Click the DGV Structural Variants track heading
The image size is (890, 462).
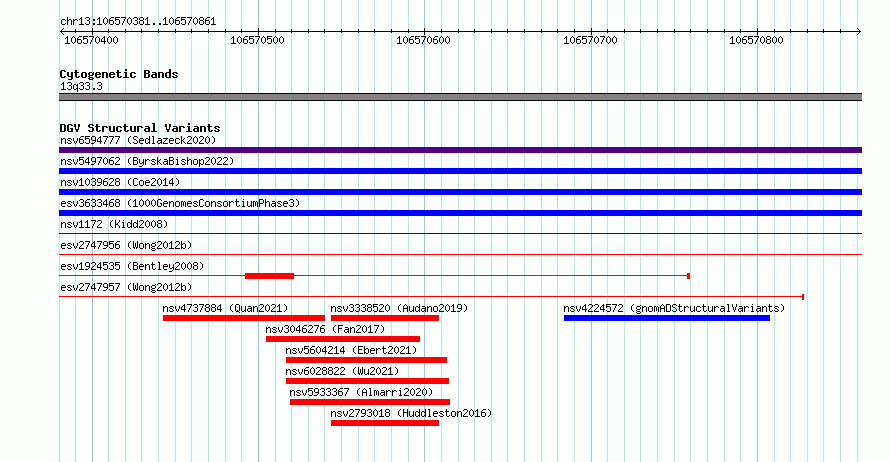pos(140,128)
